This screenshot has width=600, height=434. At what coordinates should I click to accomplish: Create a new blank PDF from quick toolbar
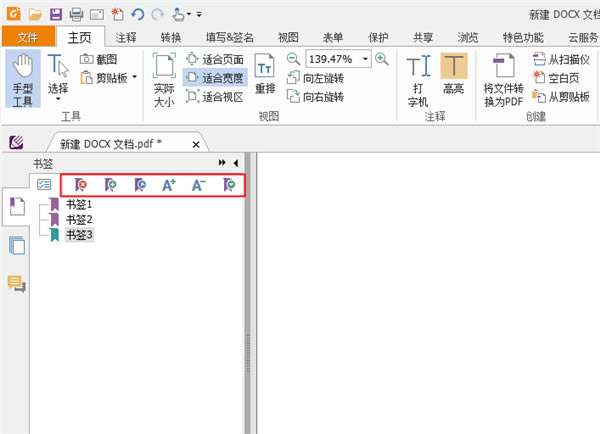[x=117, y=15]
